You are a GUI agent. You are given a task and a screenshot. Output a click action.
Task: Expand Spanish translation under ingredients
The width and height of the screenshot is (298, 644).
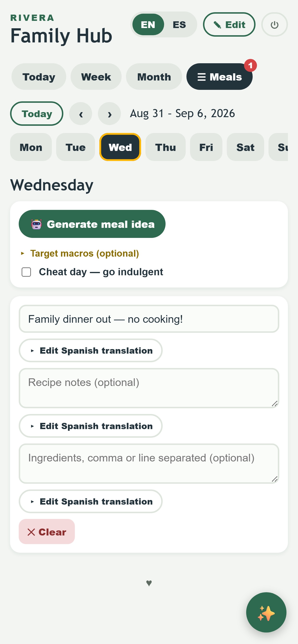click(x=91, y=501)
